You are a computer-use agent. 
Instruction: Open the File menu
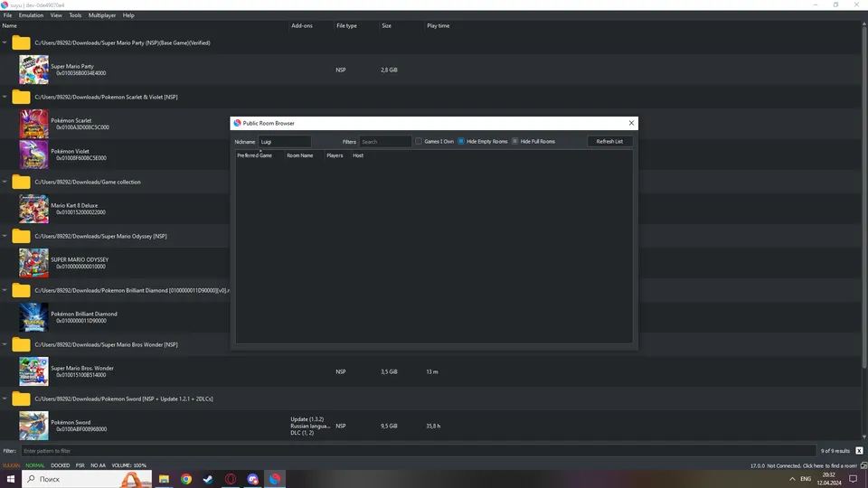[x=8, y=15]
